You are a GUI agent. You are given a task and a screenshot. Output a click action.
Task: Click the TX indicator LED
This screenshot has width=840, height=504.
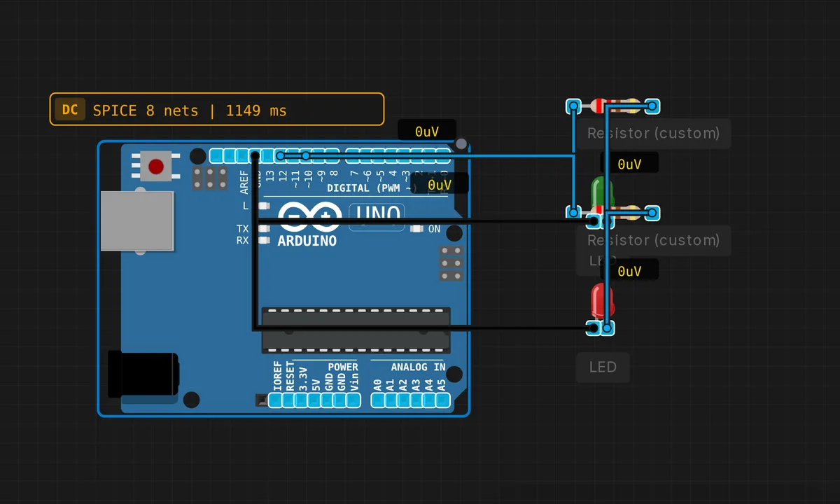(264, 229)
